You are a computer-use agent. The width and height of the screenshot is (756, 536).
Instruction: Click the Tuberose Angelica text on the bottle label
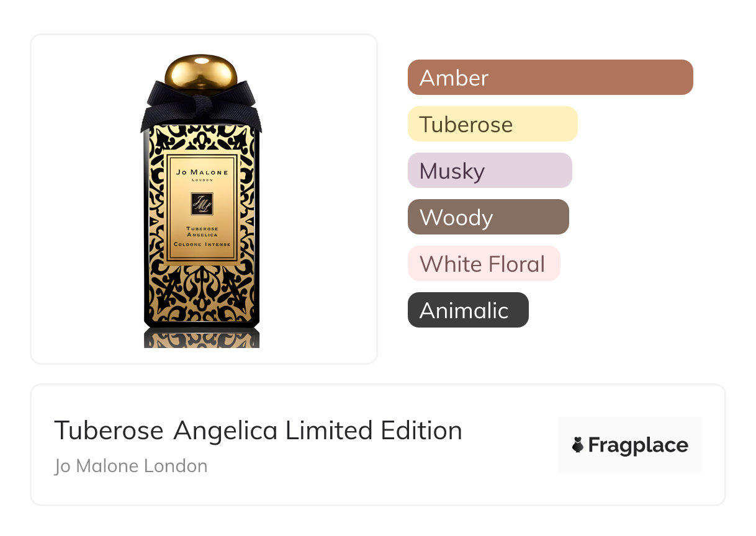click(x=202, y=231)
